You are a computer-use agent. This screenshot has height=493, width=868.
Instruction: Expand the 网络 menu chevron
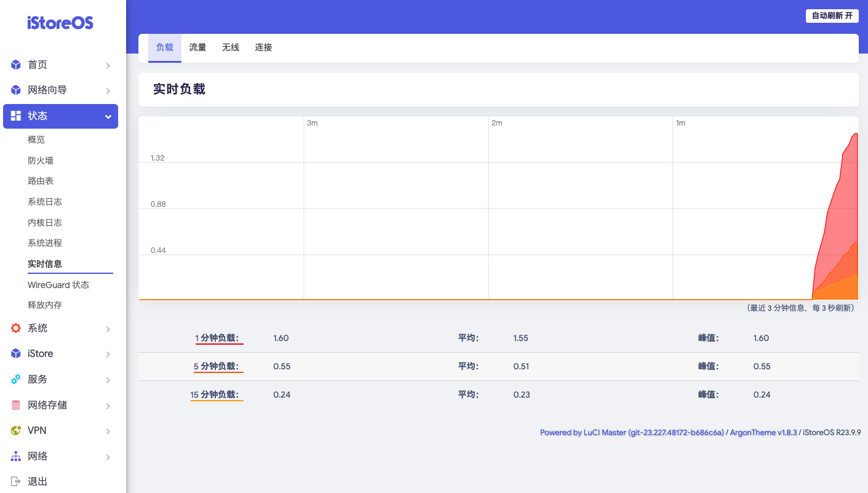108,456
